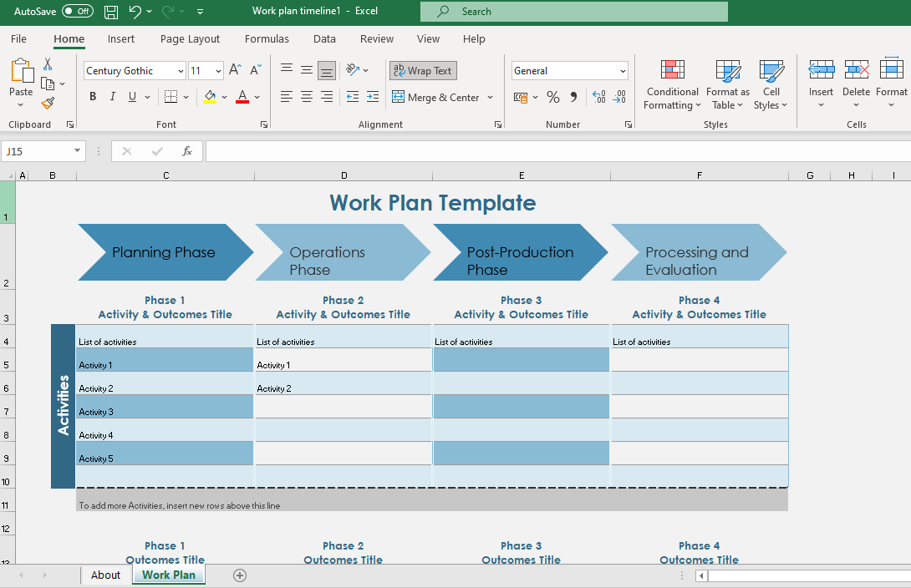Increase font size with larger A icon
Screen dimensions: 911x588
click(235, 70)
